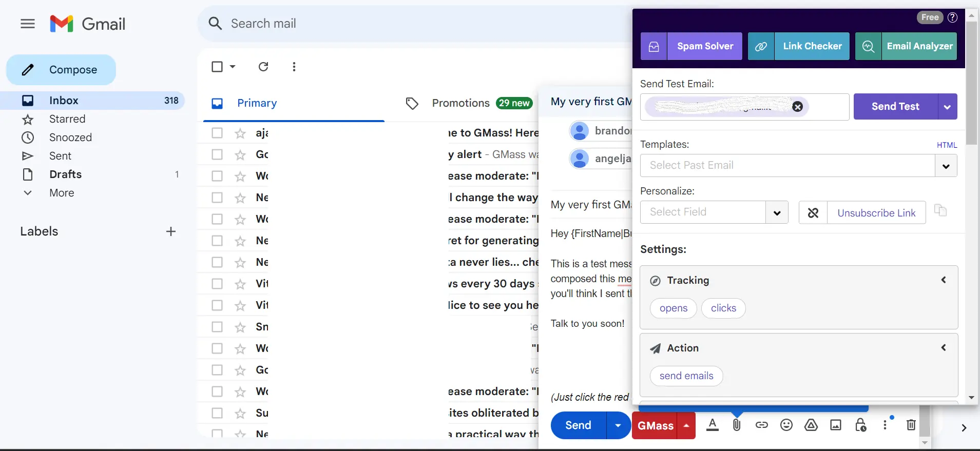Open the select-all dropdown arrow
The image size is (980, 451).
[233, 67]
